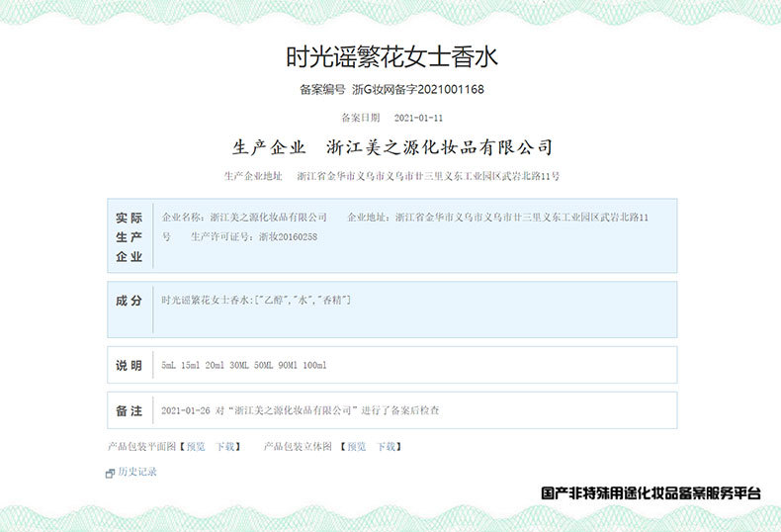Click 企业地址 text in the 实际生产企业 box
This screenshot has height=532, width=781.
point(498,218)
